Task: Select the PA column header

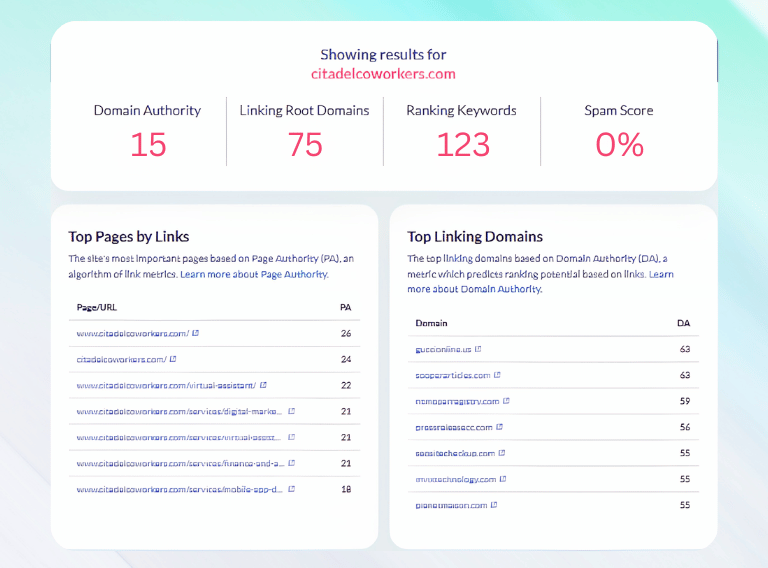Action: click(345, 307)
